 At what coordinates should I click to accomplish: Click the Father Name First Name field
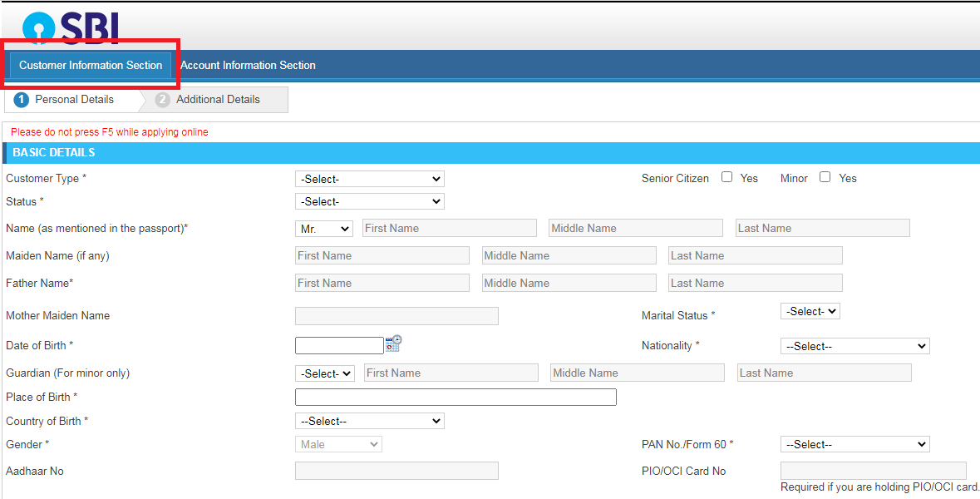[x=382, y=283]
